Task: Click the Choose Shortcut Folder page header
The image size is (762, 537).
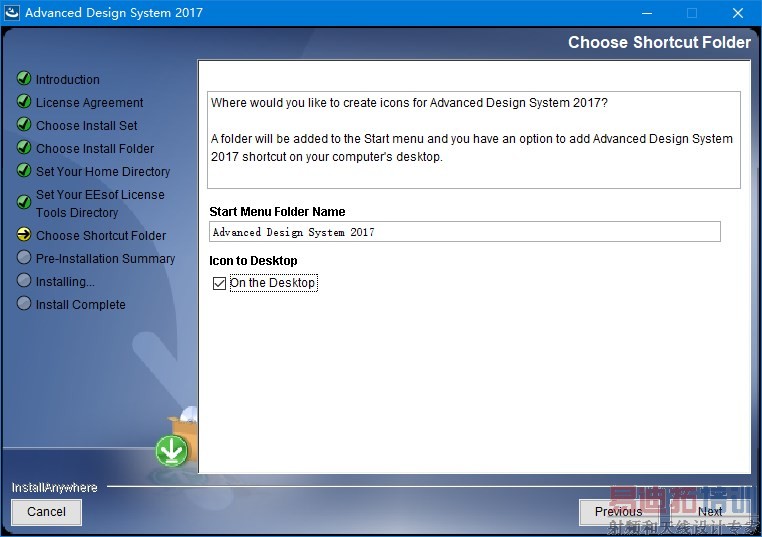Action: 659,42
